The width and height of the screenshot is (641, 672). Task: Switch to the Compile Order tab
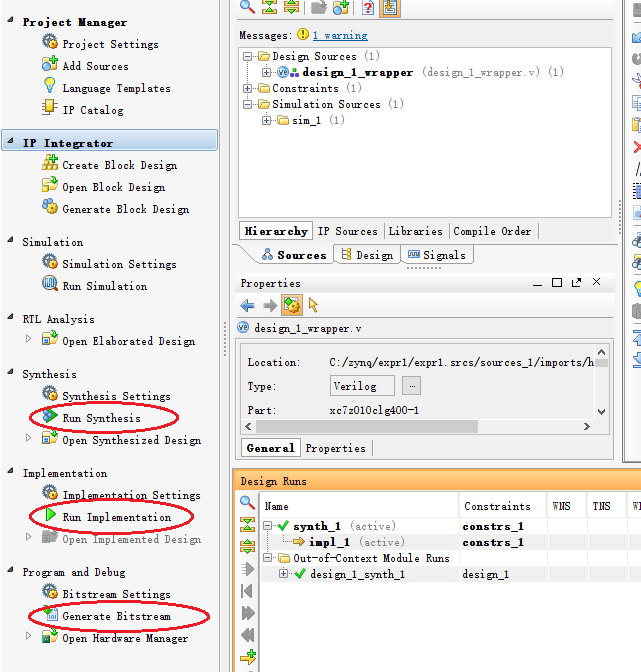coord(492,231)
